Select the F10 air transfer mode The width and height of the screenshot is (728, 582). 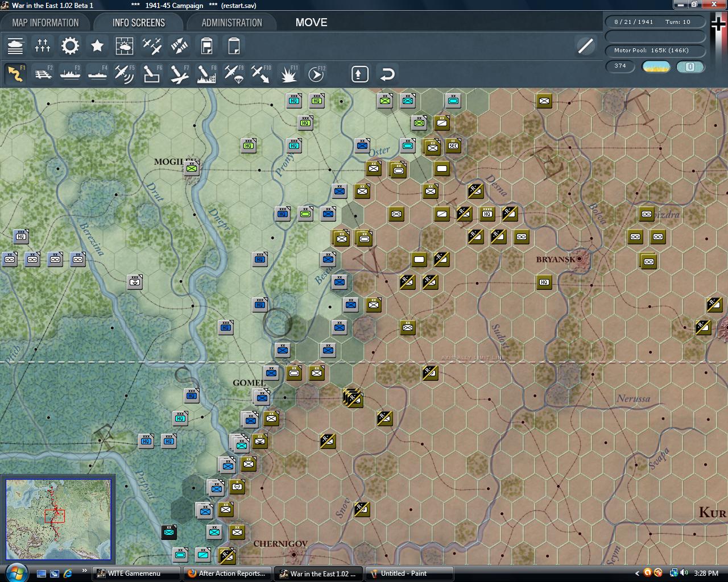click(261, 74)
